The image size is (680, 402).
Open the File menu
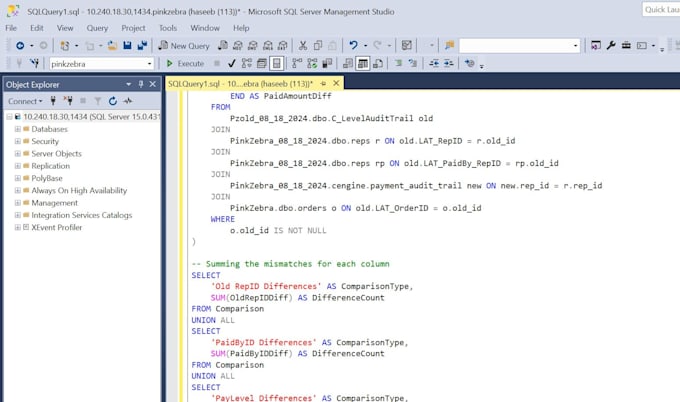coord(11,28)
